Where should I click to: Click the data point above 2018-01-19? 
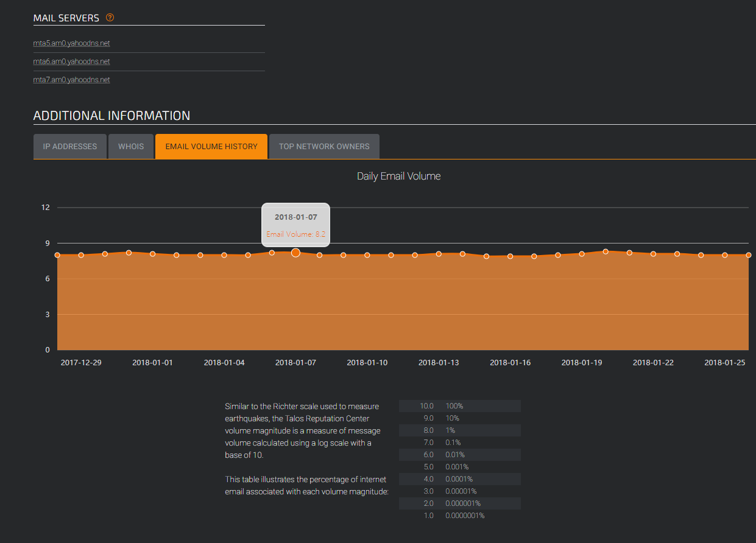[582, 254]
